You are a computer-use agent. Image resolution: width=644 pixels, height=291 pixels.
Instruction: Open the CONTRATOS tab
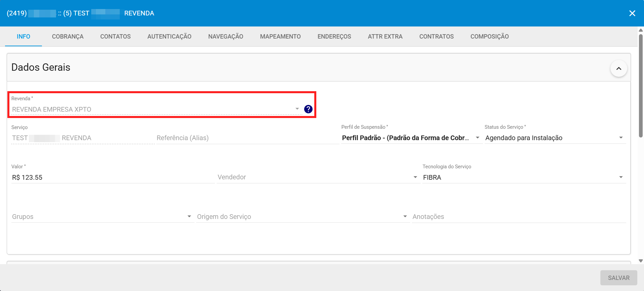click(436, 37)
